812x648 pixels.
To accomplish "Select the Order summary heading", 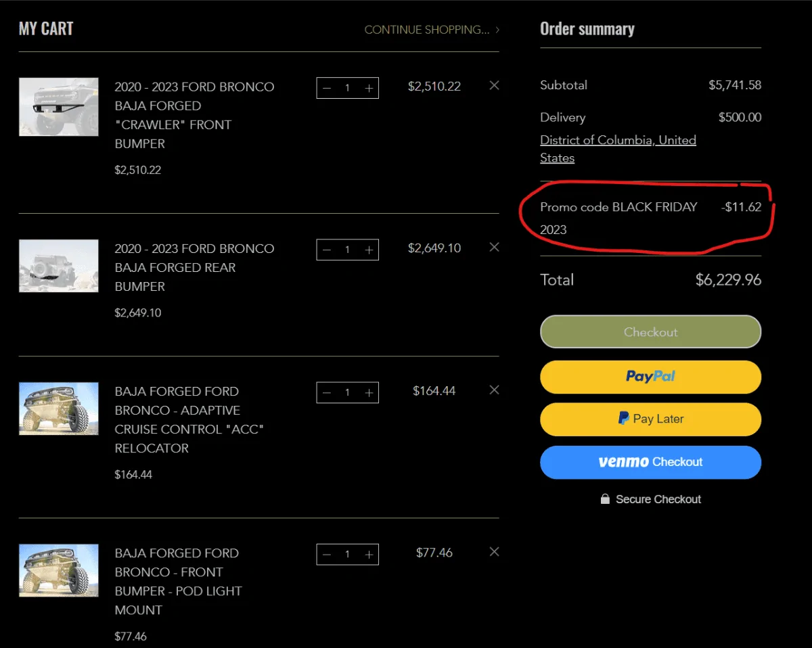I will tap(587, 28).
